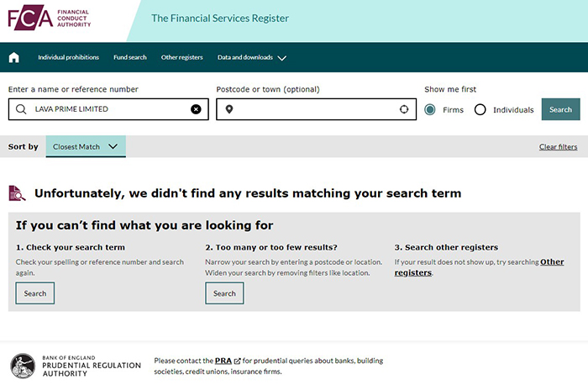Select the Individuals radio button
This screenshot has height=390, width=588.
480,109
